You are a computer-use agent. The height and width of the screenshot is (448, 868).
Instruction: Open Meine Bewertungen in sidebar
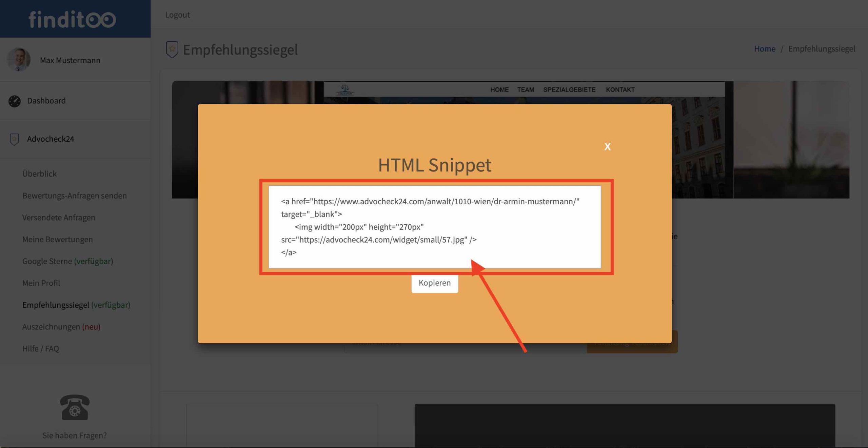pyautogui.click(x=57, y=239)
